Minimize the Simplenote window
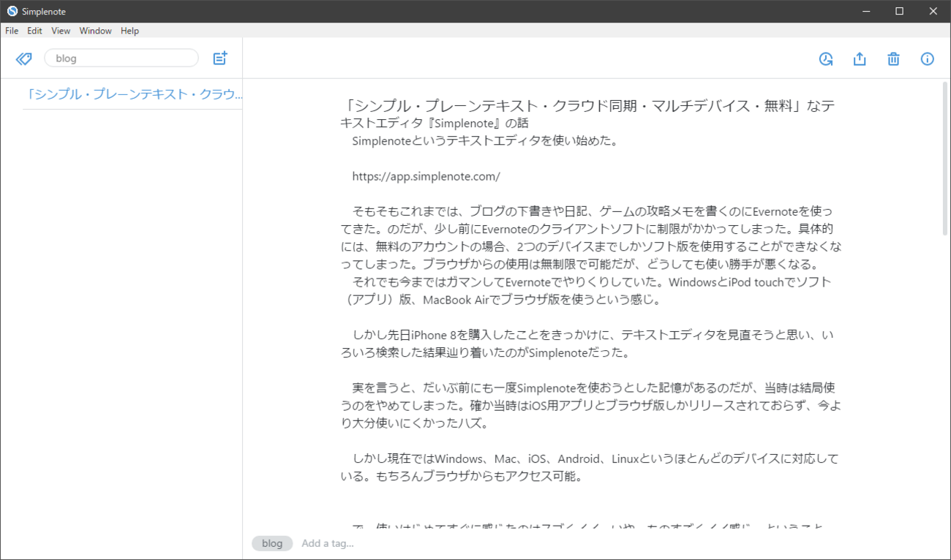951x560 pixels. coord(866,11)
